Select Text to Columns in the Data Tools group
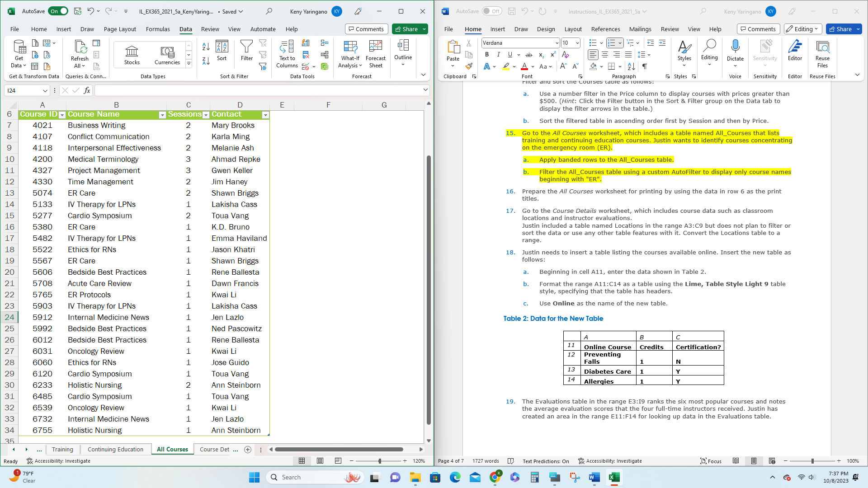This screenshot has width=868, height=488. point(286,54)
